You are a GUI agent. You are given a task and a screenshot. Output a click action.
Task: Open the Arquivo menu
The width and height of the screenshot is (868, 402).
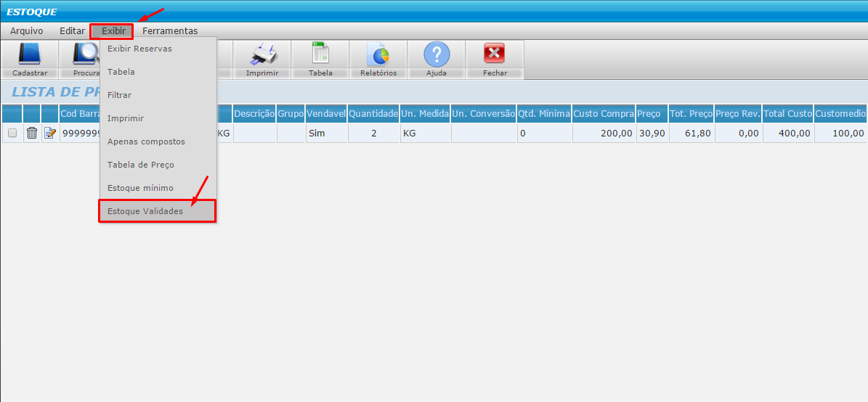tap(27, 31)
